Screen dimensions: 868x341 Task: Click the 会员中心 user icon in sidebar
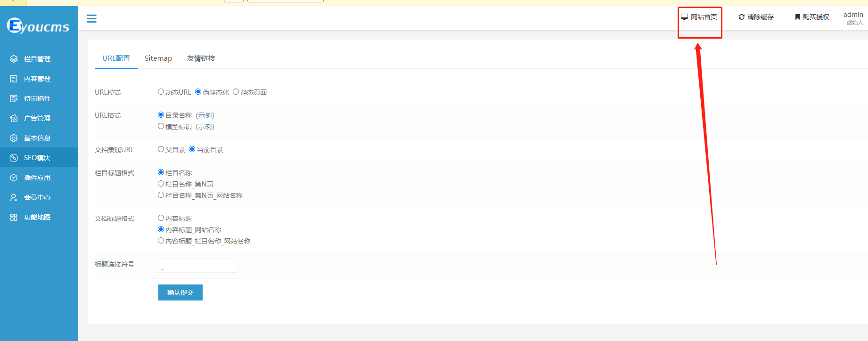coord(14,197)
